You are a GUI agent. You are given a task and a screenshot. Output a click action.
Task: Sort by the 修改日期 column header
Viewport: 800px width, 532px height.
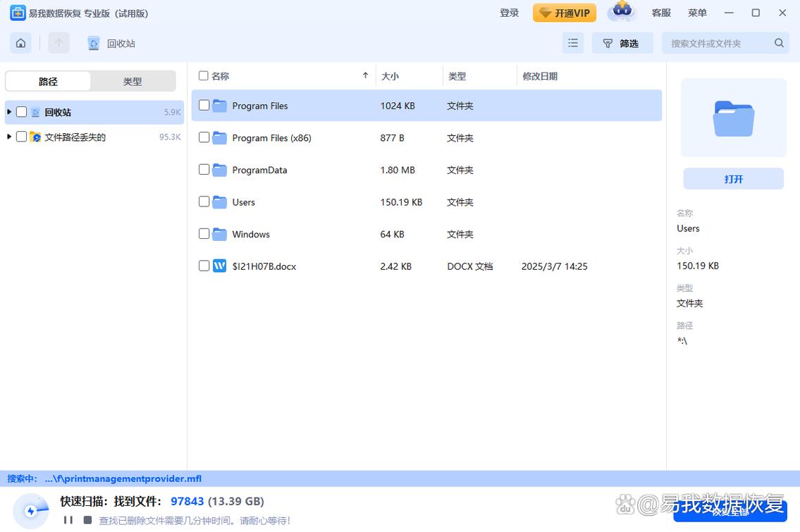[x=540, y=76]
